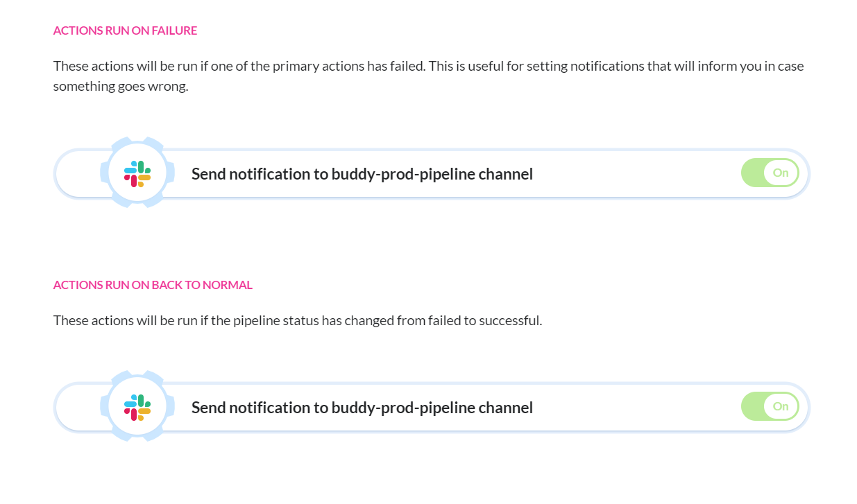Select the "Actions run on failure" heading
Viewport: 857px width, 504px height.
(x=126, y=31)
